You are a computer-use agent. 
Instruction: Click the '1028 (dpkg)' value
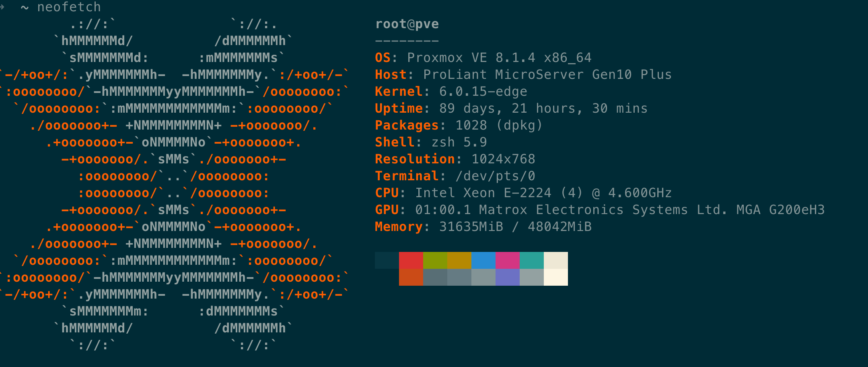499,126
